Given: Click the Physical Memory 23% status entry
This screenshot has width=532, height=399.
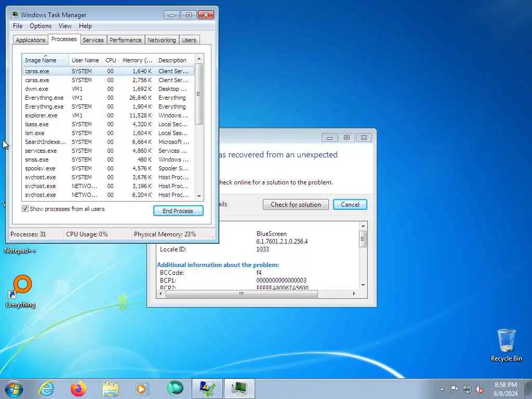Looking at the screenshot, I should coord(165,234).
